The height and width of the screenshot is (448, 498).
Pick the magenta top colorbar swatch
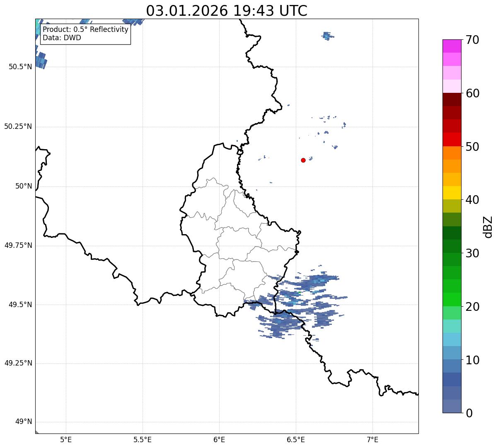[452, 46]
